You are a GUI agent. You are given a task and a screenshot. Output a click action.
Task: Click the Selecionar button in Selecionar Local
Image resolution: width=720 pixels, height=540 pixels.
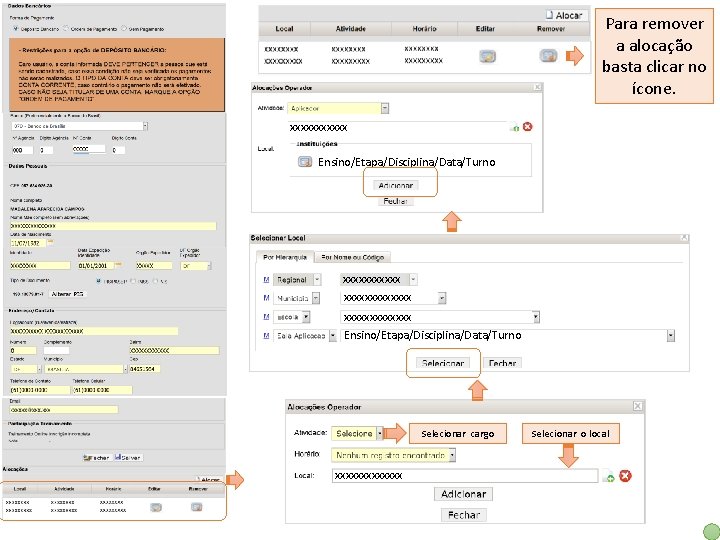click(x=443, y=363)
